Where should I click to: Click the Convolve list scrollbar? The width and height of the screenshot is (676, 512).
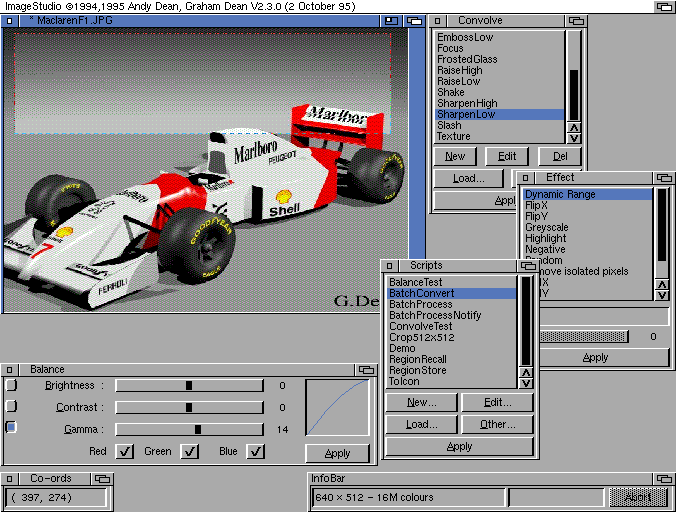574,76
